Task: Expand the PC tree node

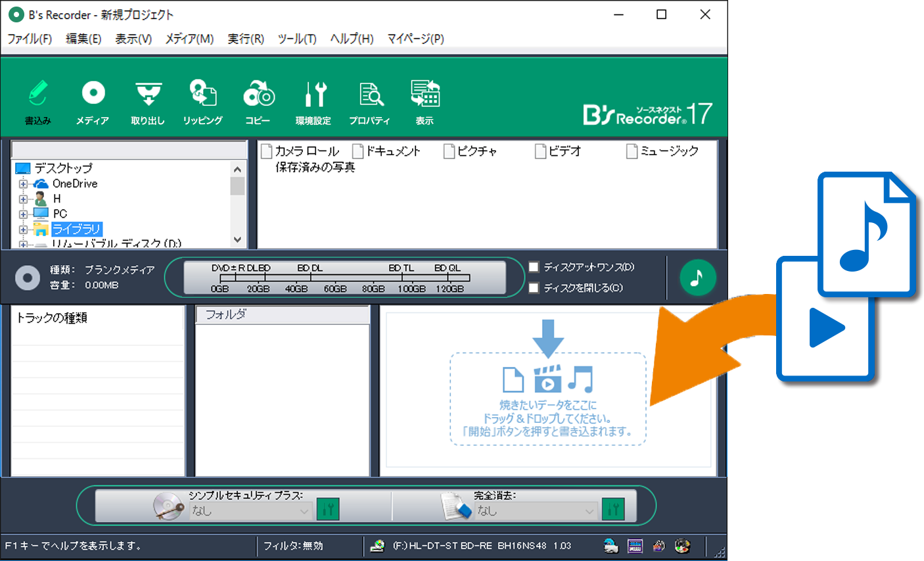Action: click(x=23, y=214)
